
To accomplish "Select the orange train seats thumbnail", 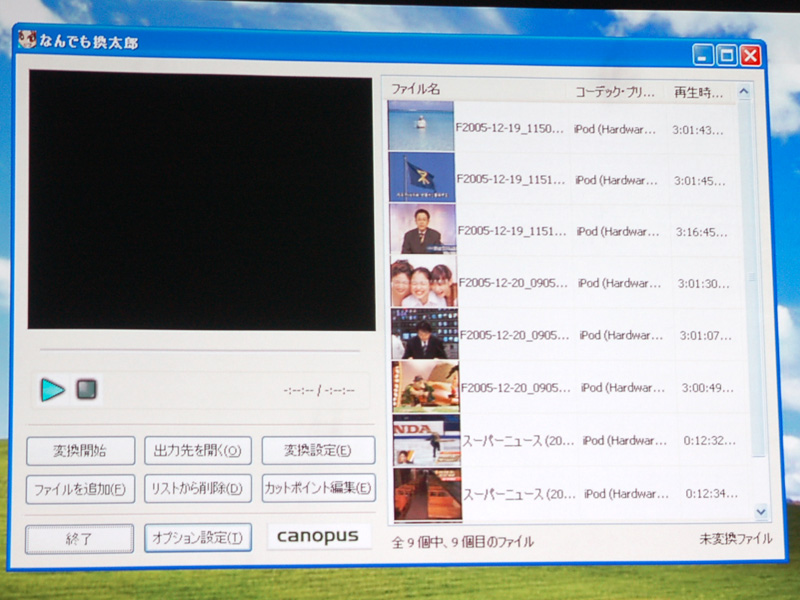I will click(428, 494).
